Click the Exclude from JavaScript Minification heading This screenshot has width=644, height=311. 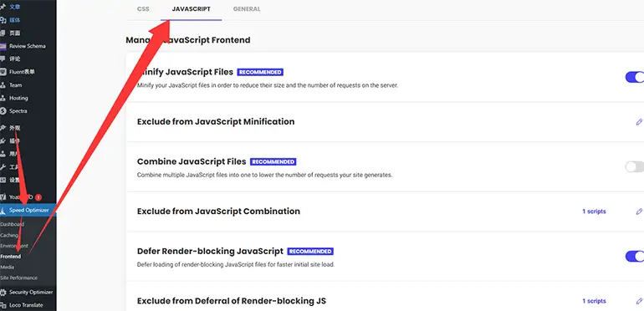coord(216,122)
